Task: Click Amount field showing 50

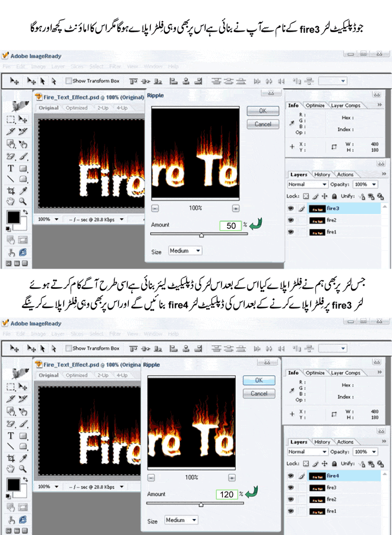Action: click(x=231, y=225)
